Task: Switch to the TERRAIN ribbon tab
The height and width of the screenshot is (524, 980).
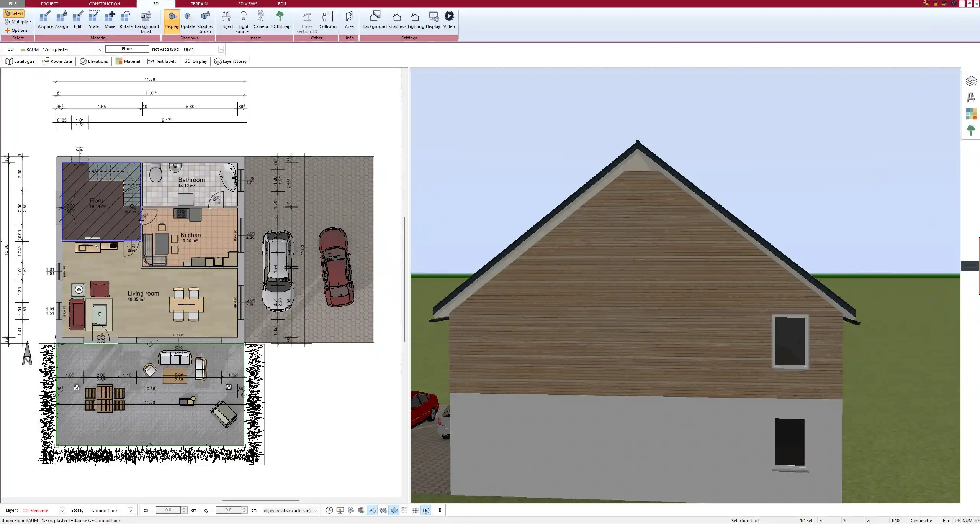Action: pos(199,4)
